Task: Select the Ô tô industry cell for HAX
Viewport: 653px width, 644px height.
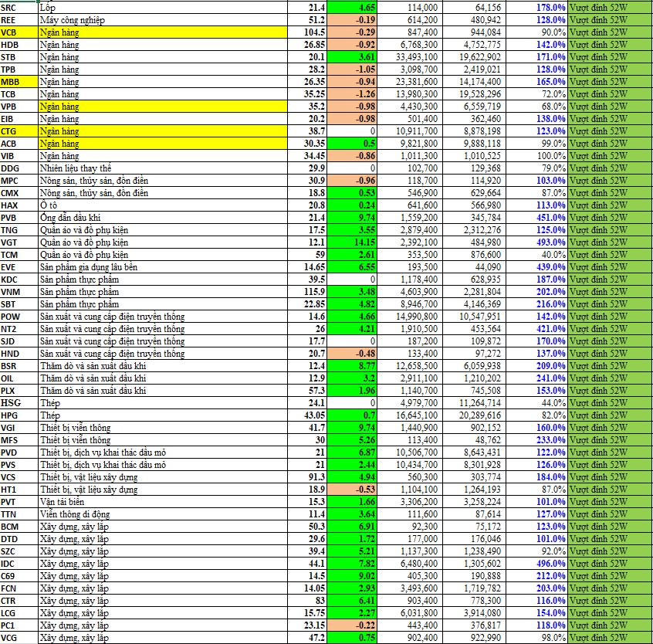Action: point(162,205)
